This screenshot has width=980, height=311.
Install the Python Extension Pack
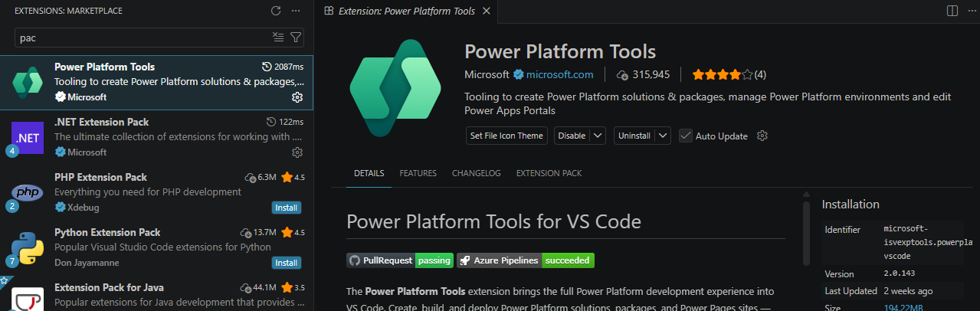pyautogui.click(x=287, y=263)
